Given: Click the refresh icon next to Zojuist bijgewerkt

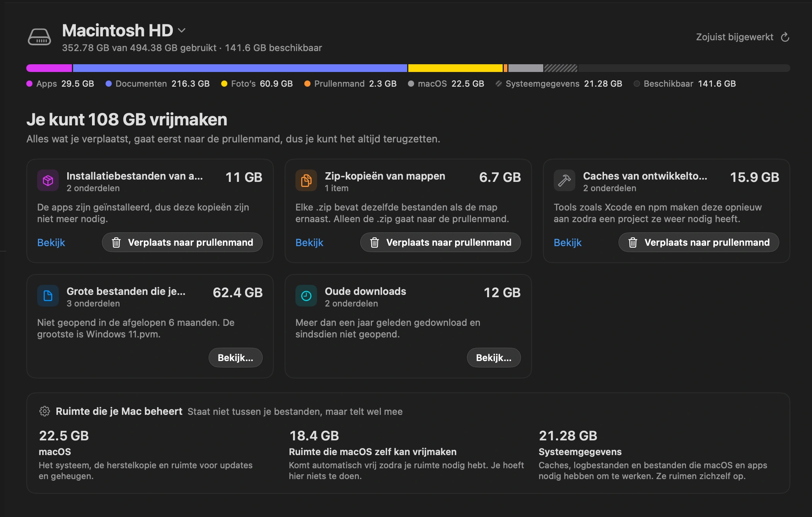Looking at the screenshot, I should 785,37.
